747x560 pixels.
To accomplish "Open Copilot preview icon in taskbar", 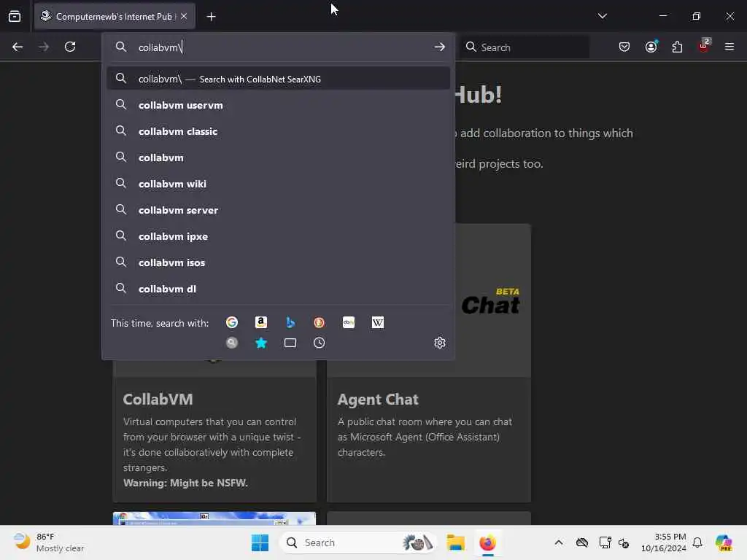I will pos(724,542).
